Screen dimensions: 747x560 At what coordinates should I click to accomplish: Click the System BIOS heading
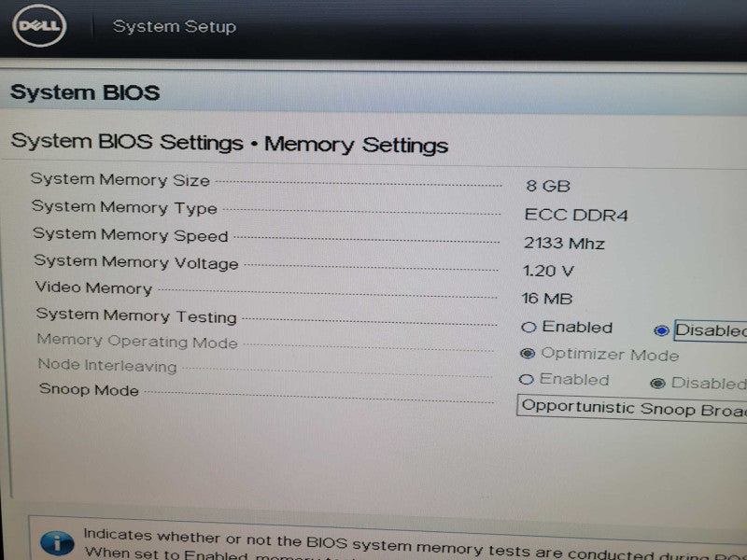(x=85, y=91)
